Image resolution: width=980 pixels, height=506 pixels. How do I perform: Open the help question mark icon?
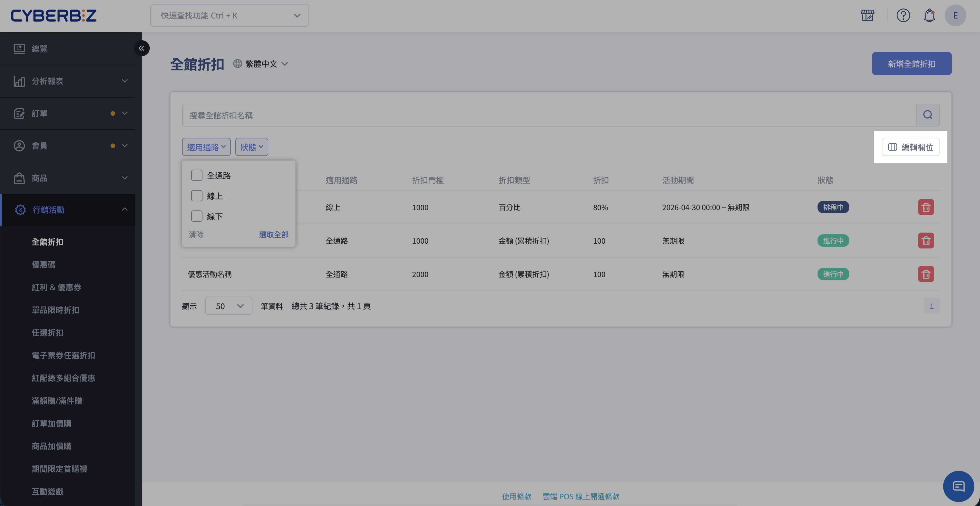tap(903, 16)
